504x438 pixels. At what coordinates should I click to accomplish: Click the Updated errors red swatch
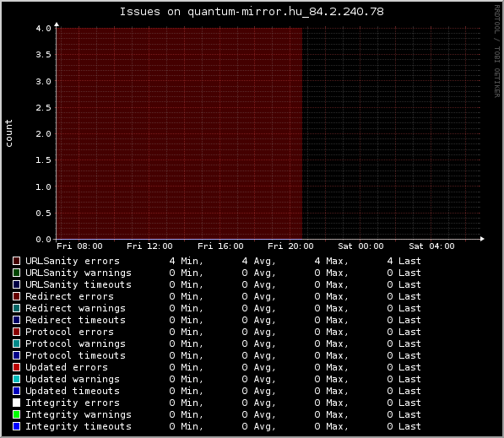coord(16,367)
